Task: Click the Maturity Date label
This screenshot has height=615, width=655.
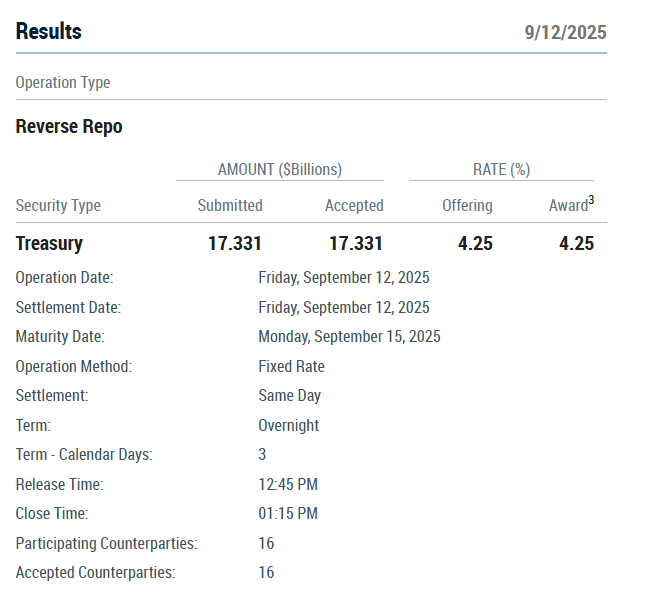Action: (60, 336)
